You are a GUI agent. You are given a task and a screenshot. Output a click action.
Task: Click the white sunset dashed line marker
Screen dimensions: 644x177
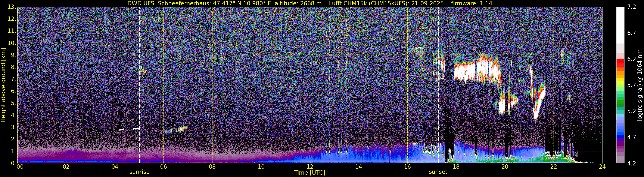438,85
